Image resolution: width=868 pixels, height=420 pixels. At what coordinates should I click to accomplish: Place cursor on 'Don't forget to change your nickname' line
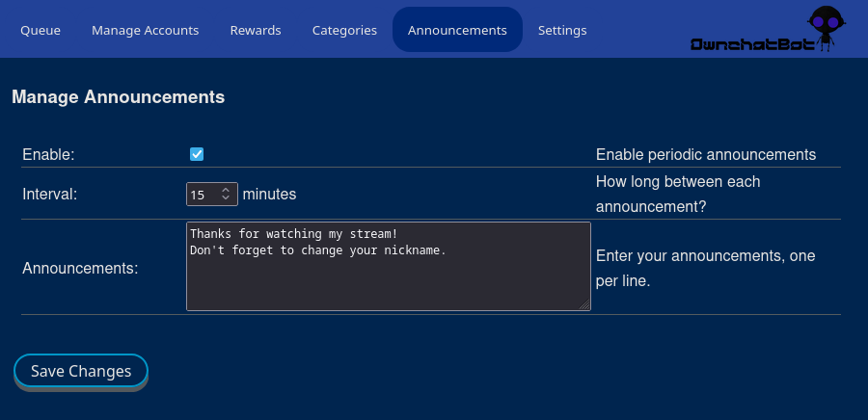click(x=317, y=250)
